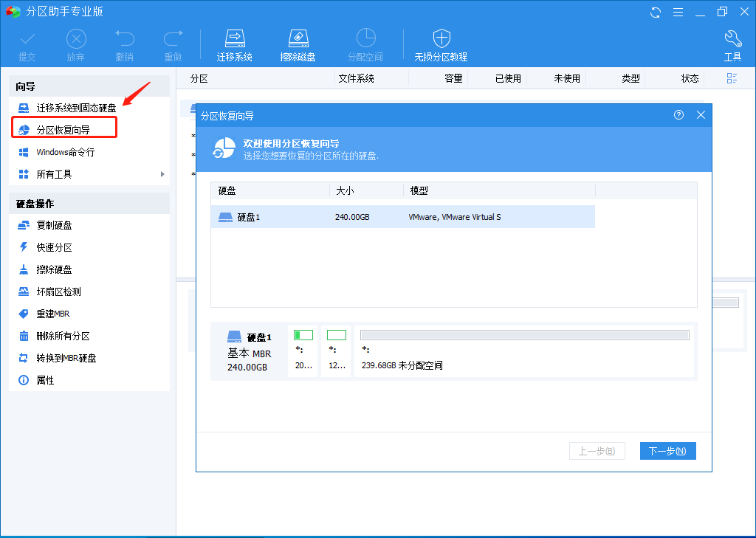Open the 工具 wrench menu
756x538 pixels.
coord(732,46)
